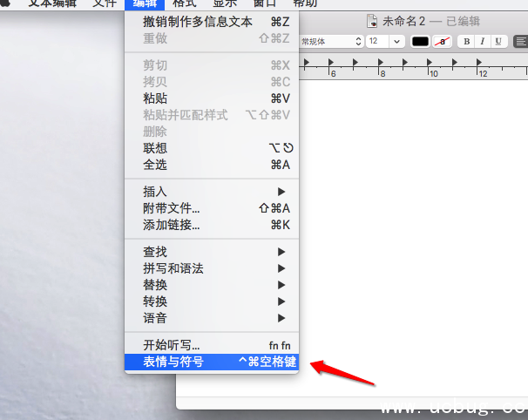Click the tab stop marker above ruler 8
528x420 pixels.
[x=381, y=63]
